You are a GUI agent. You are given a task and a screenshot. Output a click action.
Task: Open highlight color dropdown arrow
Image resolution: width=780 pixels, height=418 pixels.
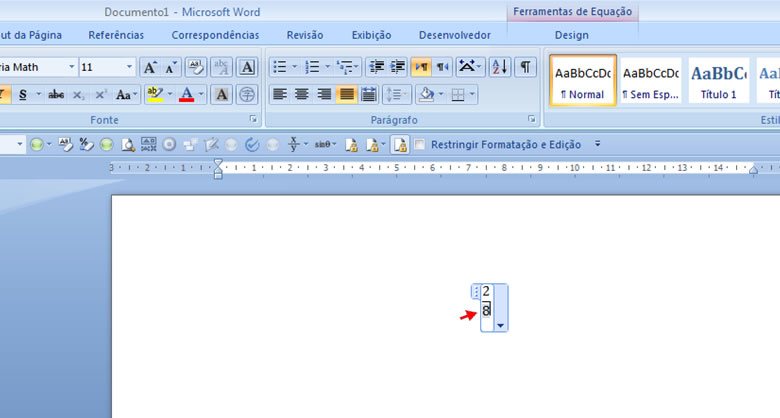(x=170, y=95)
